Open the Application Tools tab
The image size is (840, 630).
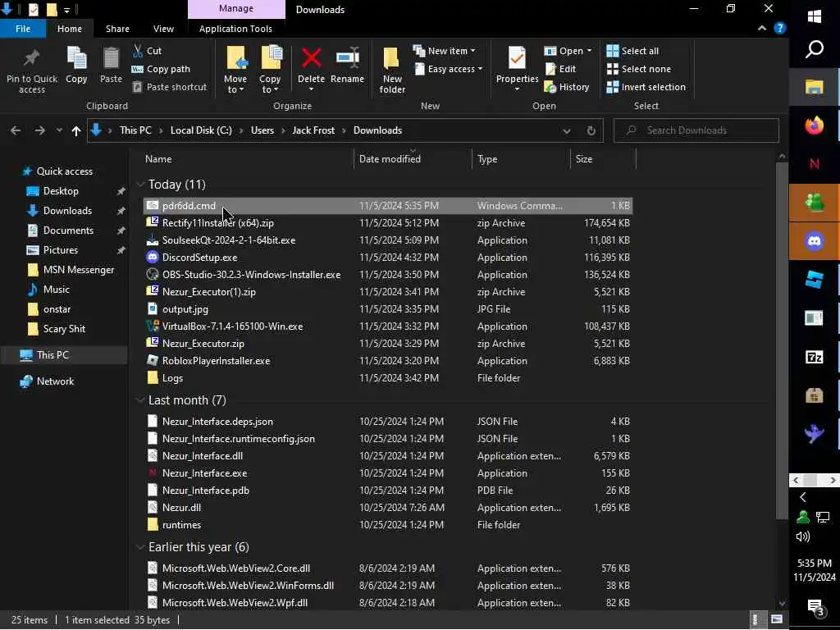coord(235,29)
